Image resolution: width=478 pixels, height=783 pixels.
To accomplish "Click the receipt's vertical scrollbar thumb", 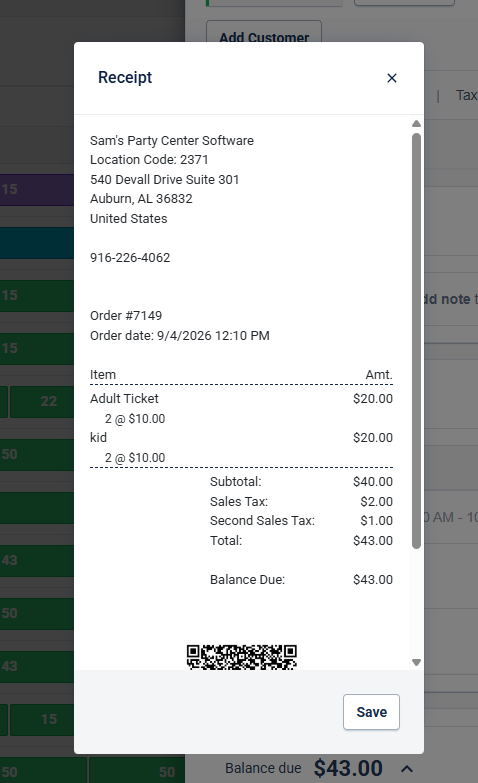I will pyautogui.click(x=416, y=341).
